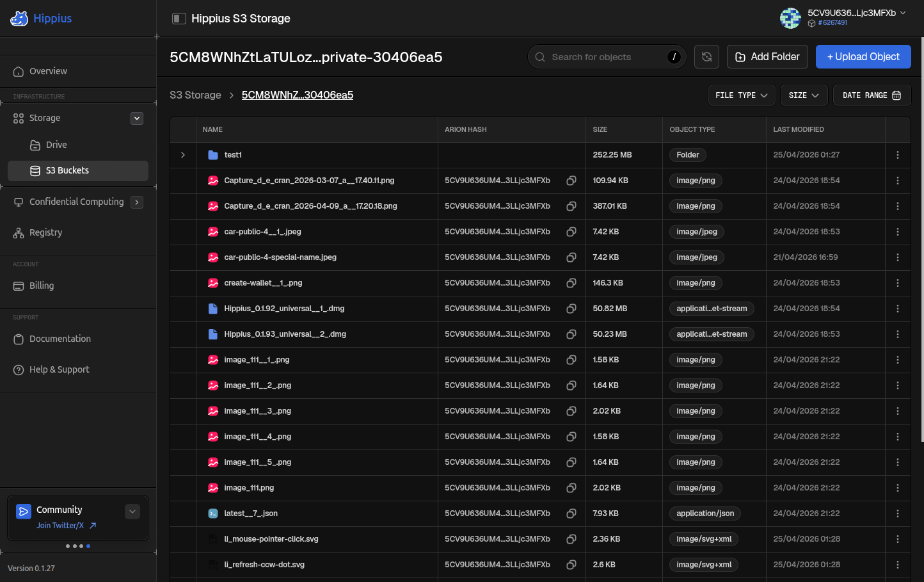Open file li_mouse-pointer-click.svg
The image size is (924, 582).
click(x=271, y=539)
